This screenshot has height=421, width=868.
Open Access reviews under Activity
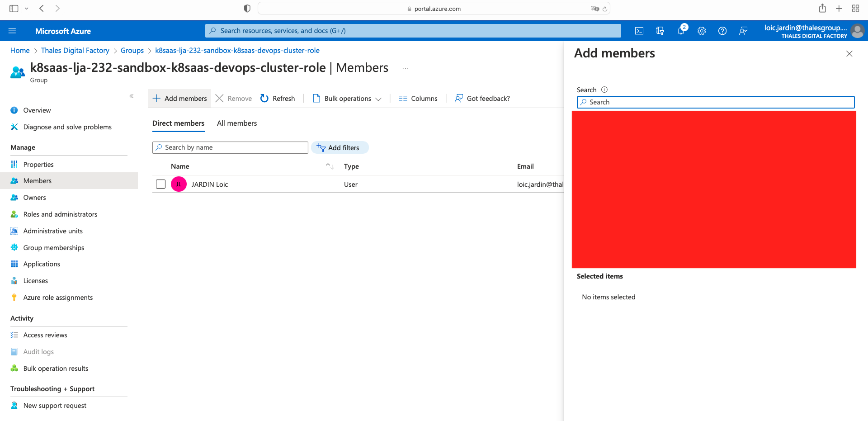pyautogui.click(x=45, y=335)
